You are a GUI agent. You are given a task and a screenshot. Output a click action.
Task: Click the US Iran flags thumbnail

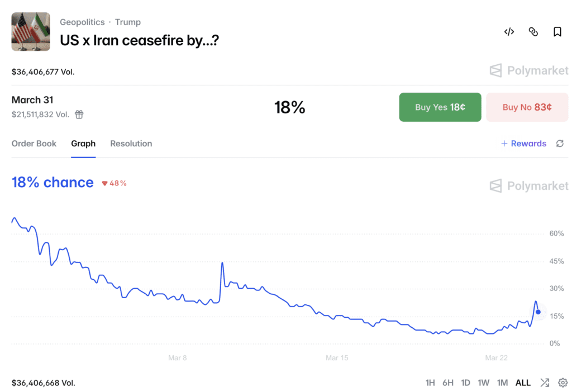[31, 32]
